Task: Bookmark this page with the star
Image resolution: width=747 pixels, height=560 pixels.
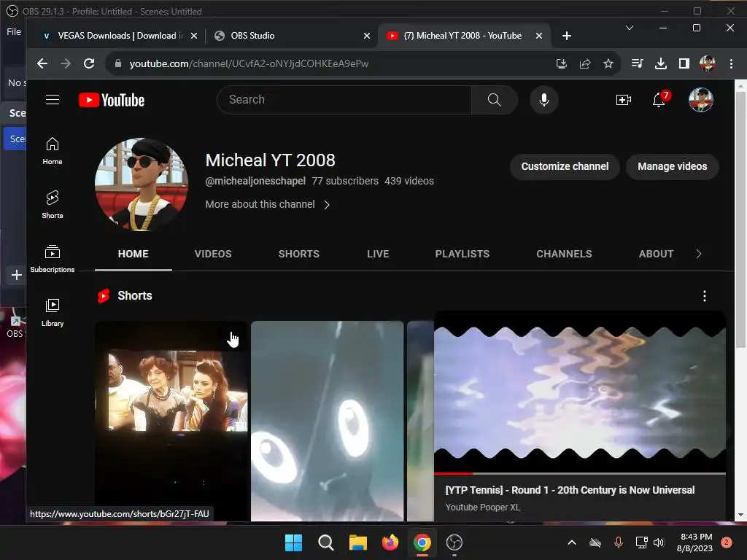Action: click(608, 63)
